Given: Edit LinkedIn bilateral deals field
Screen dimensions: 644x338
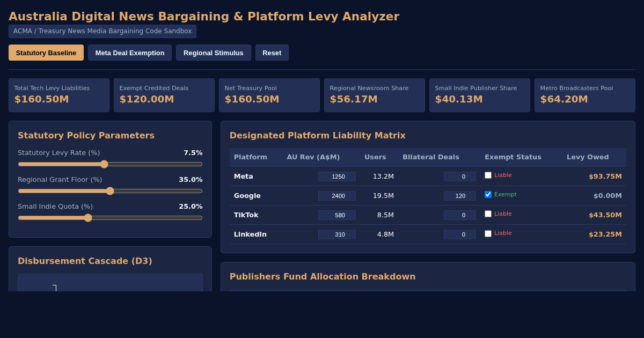Looking at the screenshot, I should point(460,234).
